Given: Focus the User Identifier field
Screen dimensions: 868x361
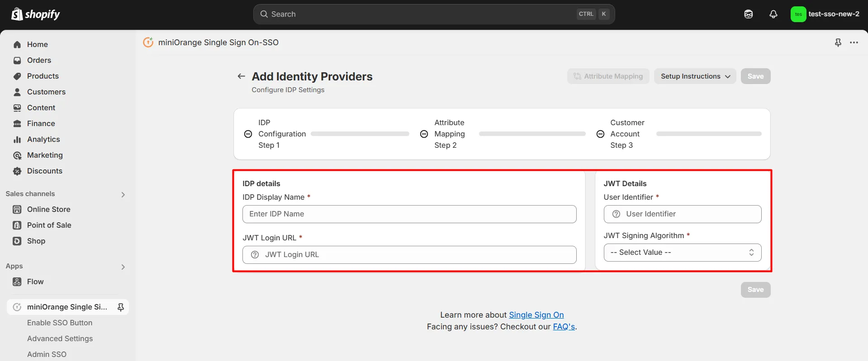Looking at the screenshot, I should pos(683,214).
